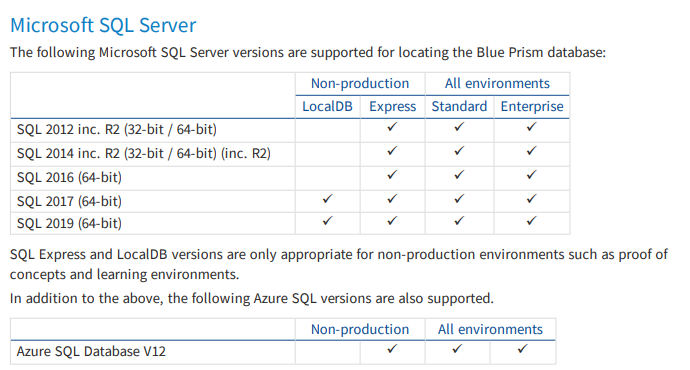
Task: Click All environments header in the Azure table
Action: [x=490, y=330]
